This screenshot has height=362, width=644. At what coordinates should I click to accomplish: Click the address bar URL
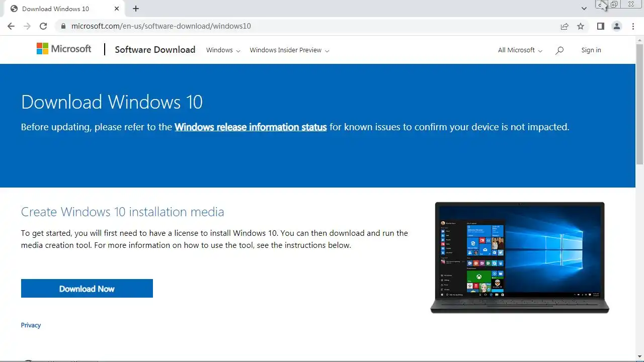(161, 26)
